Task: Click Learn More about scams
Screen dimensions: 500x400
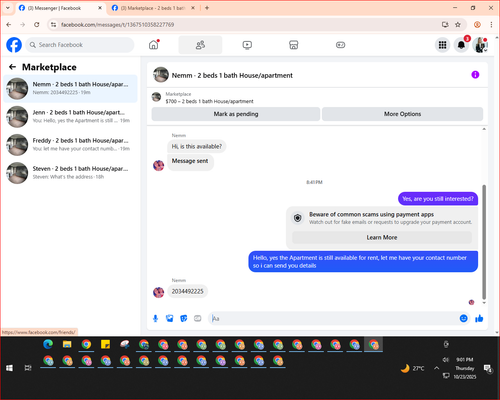Action: 382,237
